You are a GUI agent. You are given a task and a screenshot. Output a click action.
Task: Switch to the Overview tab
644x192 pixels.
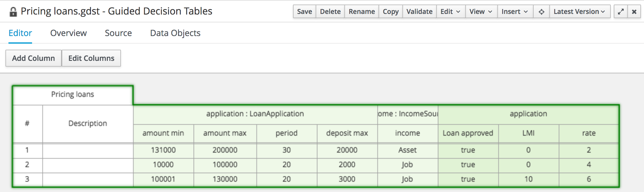(x=68, y=33)
